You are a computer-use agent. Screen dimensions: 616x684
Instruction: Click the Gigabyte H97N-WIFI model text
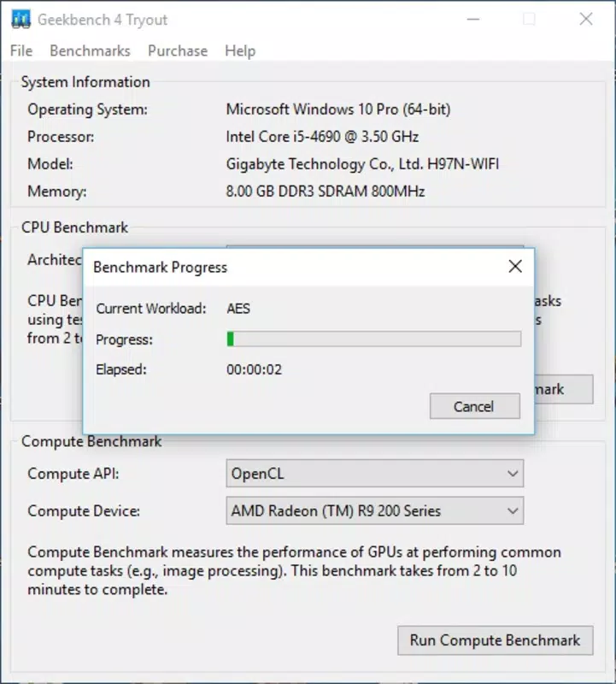point(362,164)
